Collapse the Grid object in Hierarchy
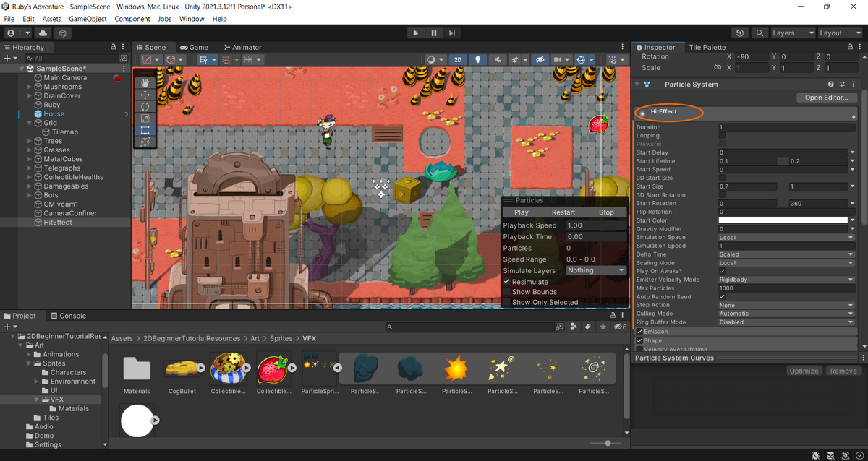 [30, 123]
